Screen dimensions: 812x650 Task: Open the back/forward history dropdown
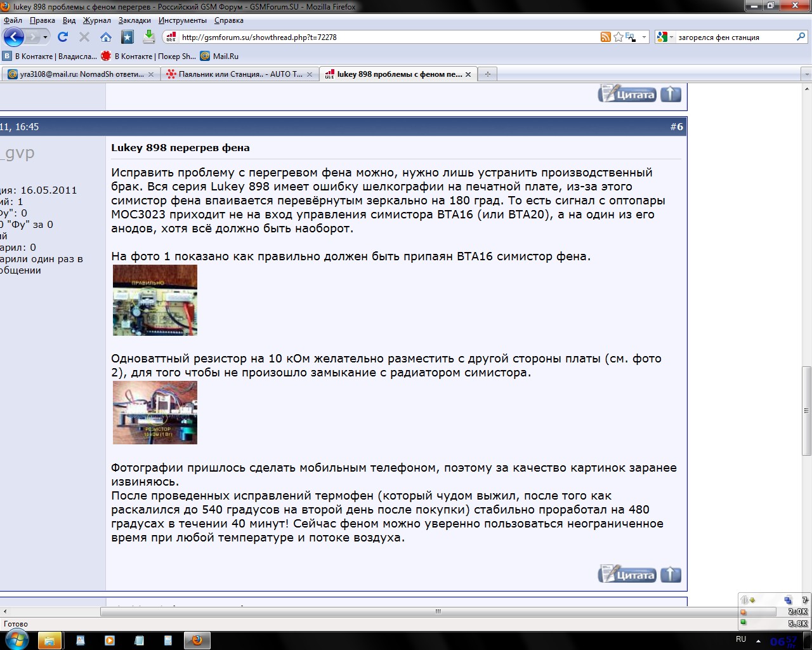point(45,37)
